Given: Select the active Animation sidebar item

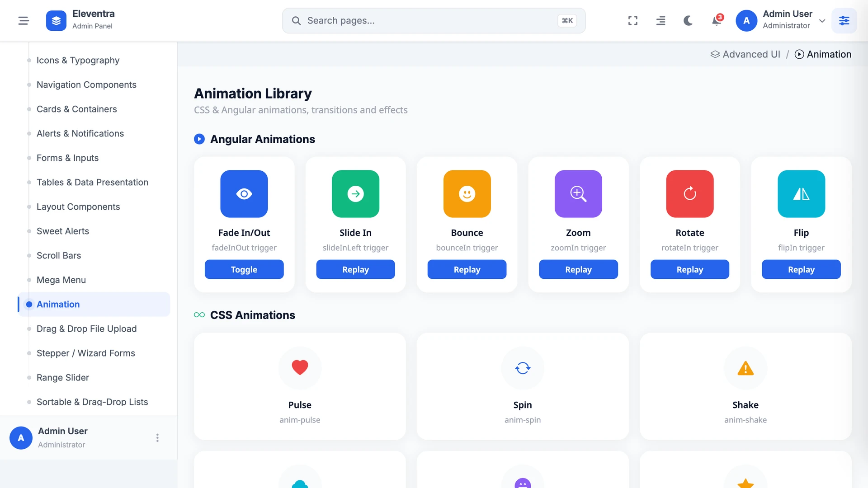Looking at the screenshot, I should (x=94, y=304).
